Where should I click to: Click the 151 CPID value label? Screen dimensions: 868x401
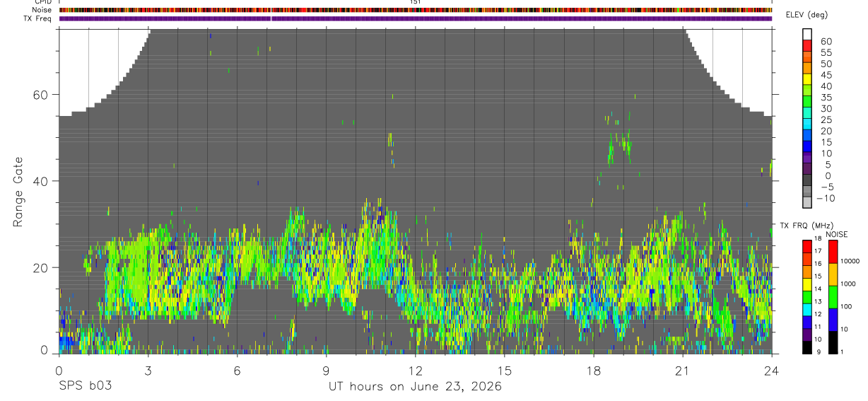[x=416, y=2]
